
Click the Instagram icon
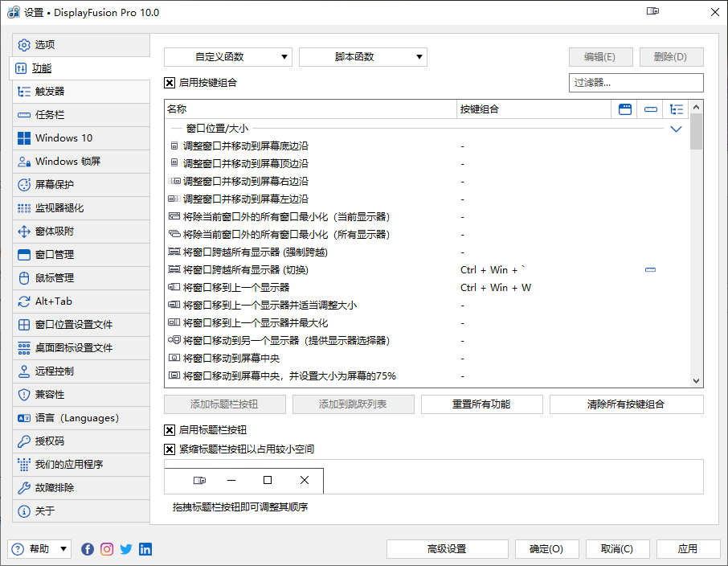point(106,549)
